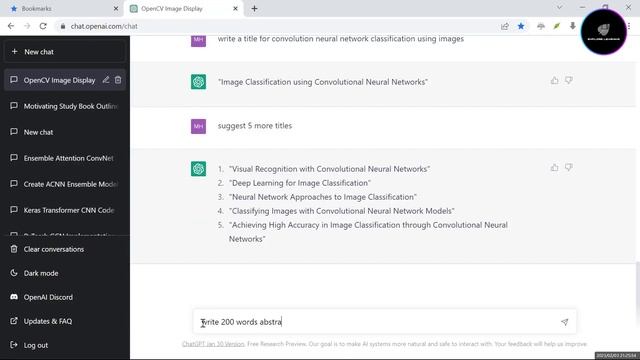Open the download extension icon
This screenshot has height=360, width=640.
pyautogui.click(x=573, y=26)
